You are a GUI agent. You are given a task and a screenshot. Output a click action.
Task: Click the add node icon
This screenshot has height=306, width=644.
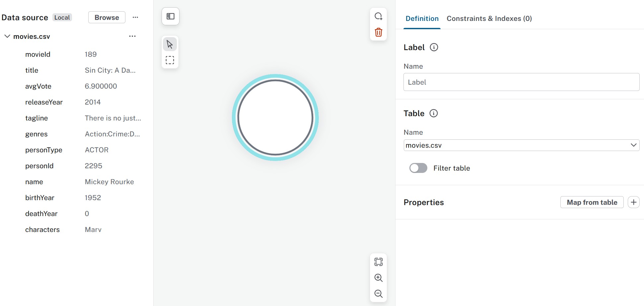click(x=378, y=16)
